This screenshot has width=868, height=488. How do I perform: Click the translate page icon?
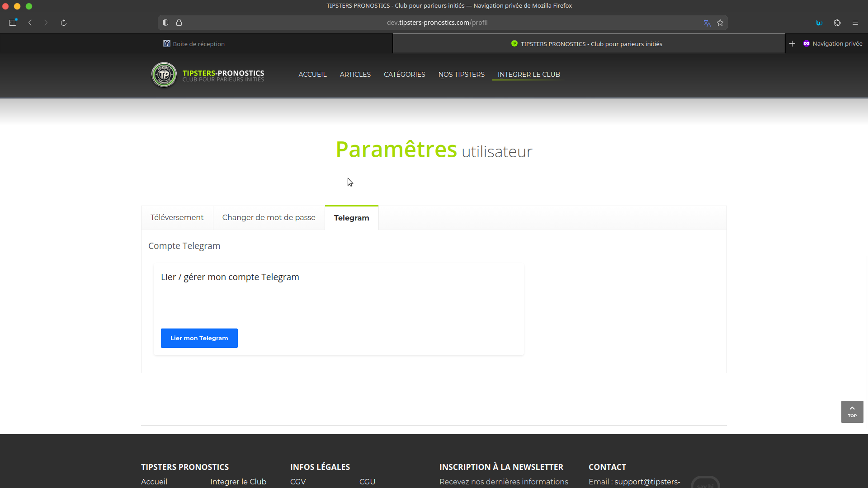coord(707,23)
